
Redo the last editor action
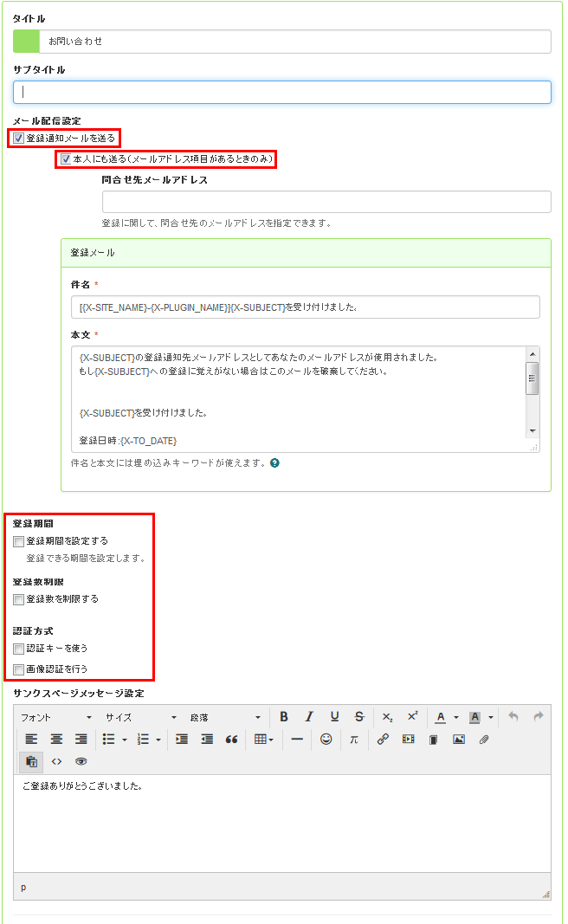point(538,716)
